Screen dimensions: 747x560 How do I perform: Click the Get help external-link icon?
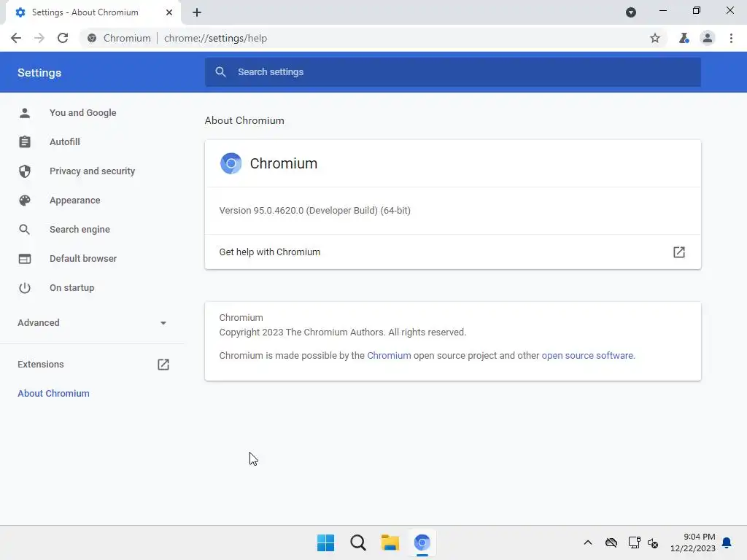pos(679,252)
